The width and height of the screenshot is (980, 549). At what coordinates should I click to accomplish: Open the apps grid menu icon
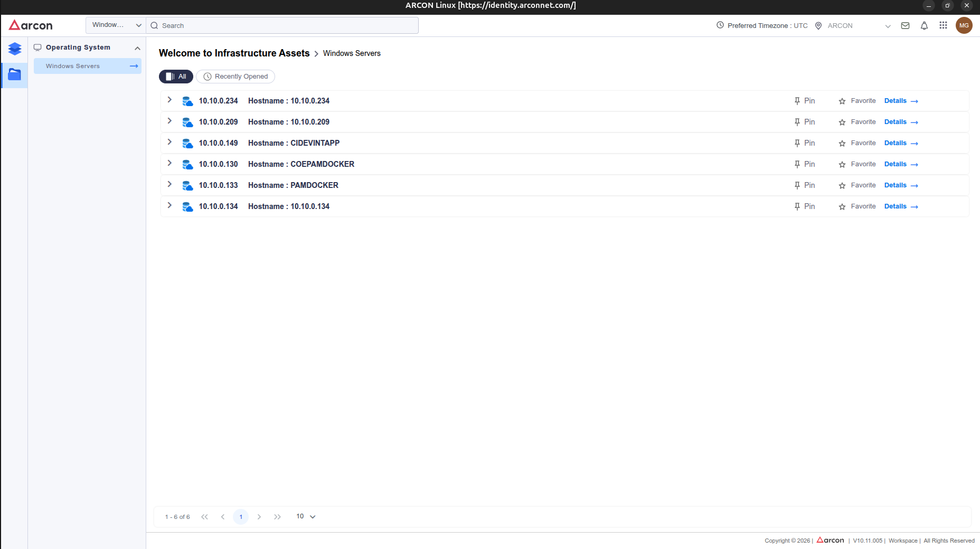(943, 25)
